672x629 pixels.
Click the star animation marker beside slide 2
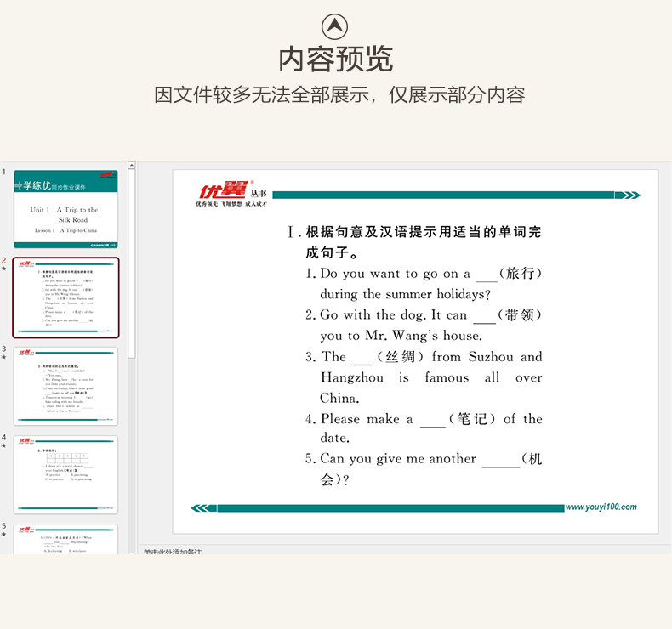point(4,269)
